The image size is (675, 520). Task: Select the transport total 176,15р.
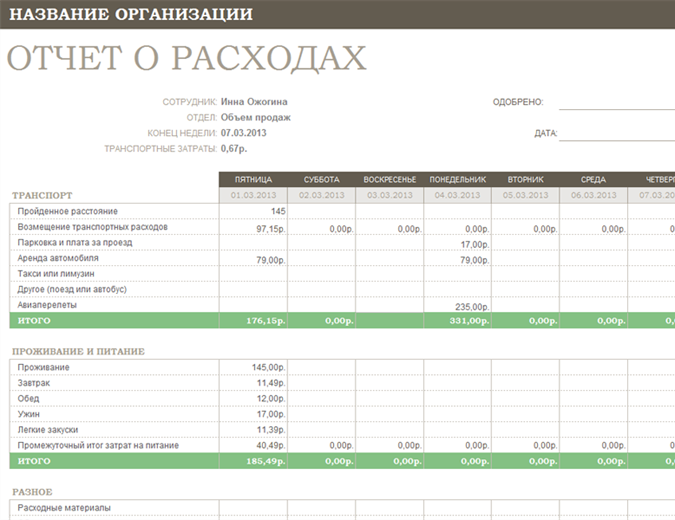click(266, 321)
